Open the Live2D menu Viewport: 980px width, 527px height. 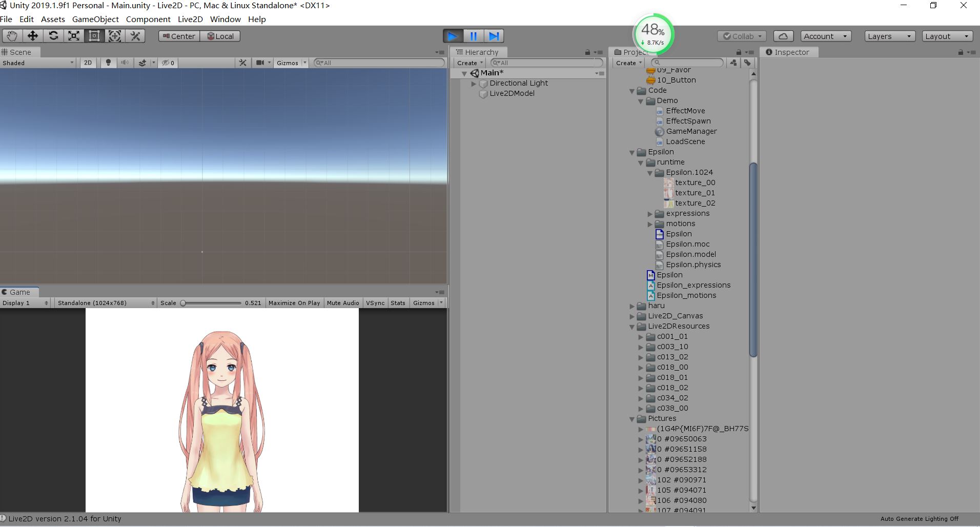tap(190, 19)
